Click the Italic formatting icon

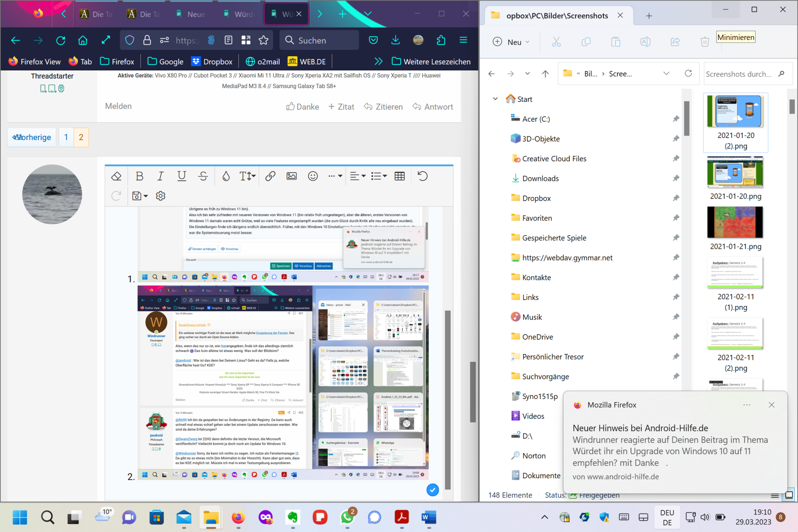[160, 176]
